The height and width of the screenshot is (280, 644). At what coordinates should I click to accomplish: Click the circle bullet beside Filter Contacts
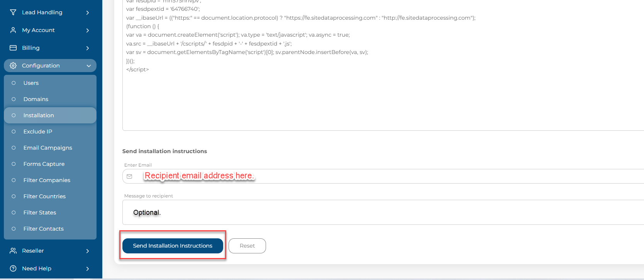coord(14,229)
